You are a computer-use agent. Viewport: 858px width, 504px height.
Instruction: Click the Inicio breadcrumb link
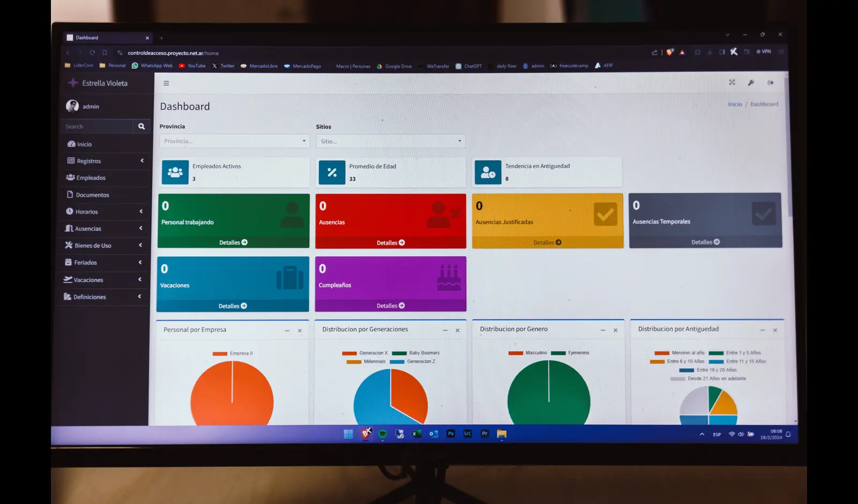tap(735, 105)
